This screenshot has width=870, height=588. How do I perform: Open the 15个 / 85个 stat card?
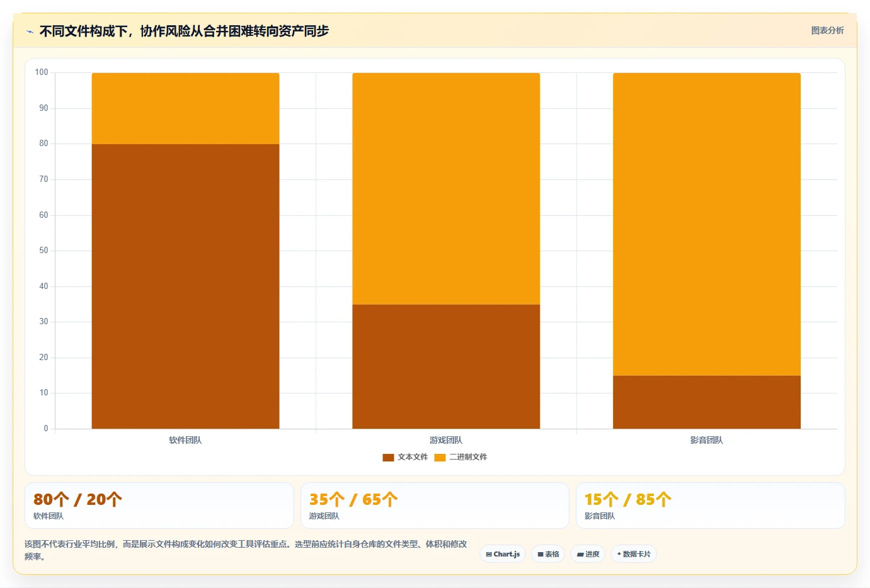[711, 506]
